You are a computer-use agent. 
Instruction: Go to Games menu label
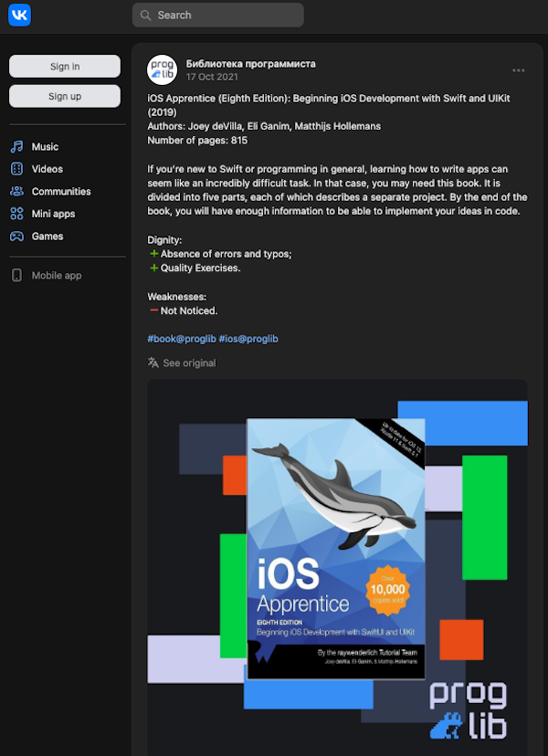pyautogui.click(x=47, y=236)
